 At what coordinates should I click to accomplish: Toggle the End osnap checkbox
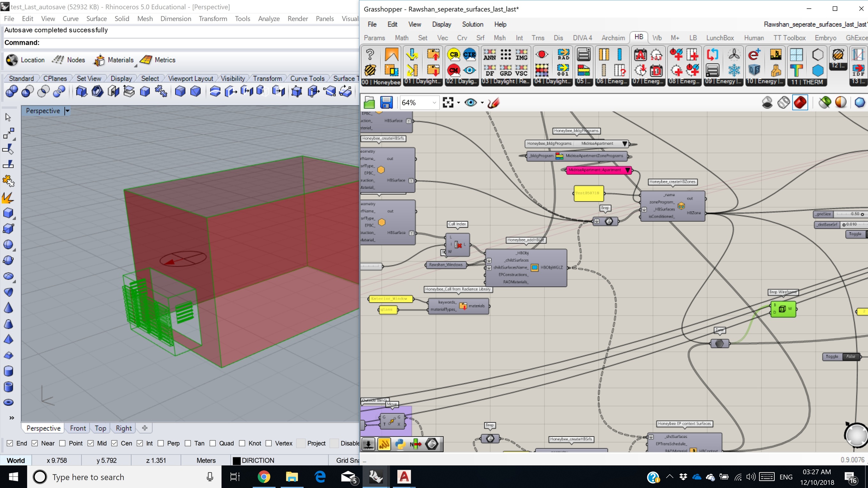10,443
